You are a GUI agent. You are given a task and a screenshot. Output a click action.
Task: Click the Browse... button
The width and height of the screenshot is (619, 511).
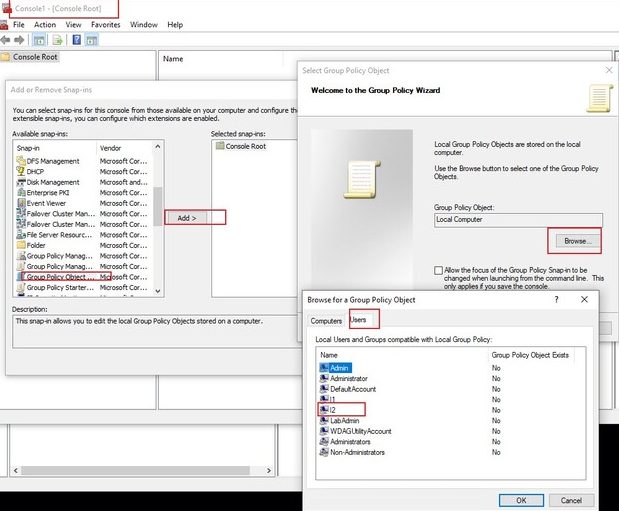click(x=575, y=241)
